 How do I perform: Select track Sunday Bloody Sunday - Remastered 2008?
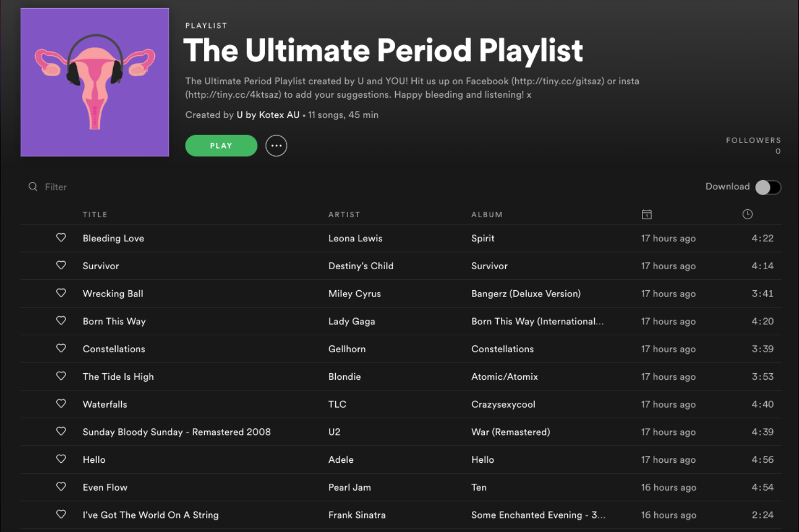176,432
